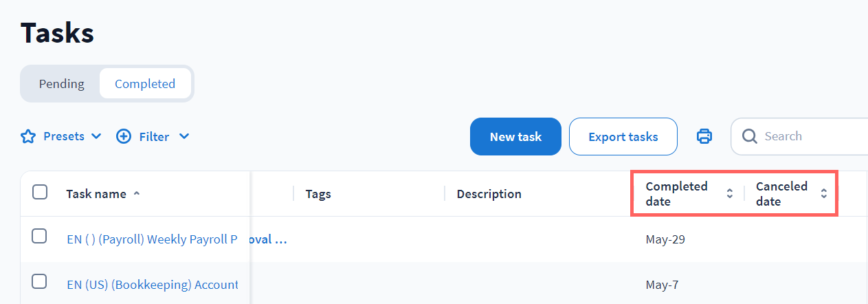Click the search magnifier icon
The image size is (868, 304).
pos(749,136)
